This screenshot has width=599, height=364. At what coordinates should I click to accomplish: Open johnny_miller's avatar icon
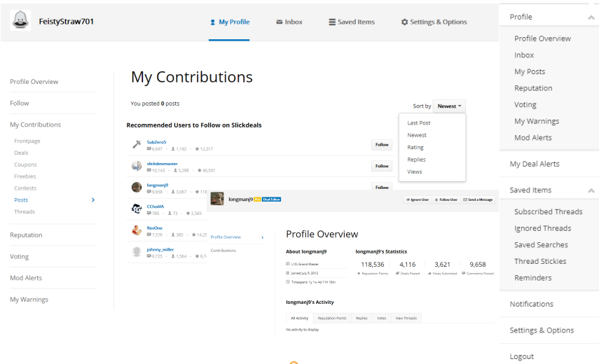[137, 251]
